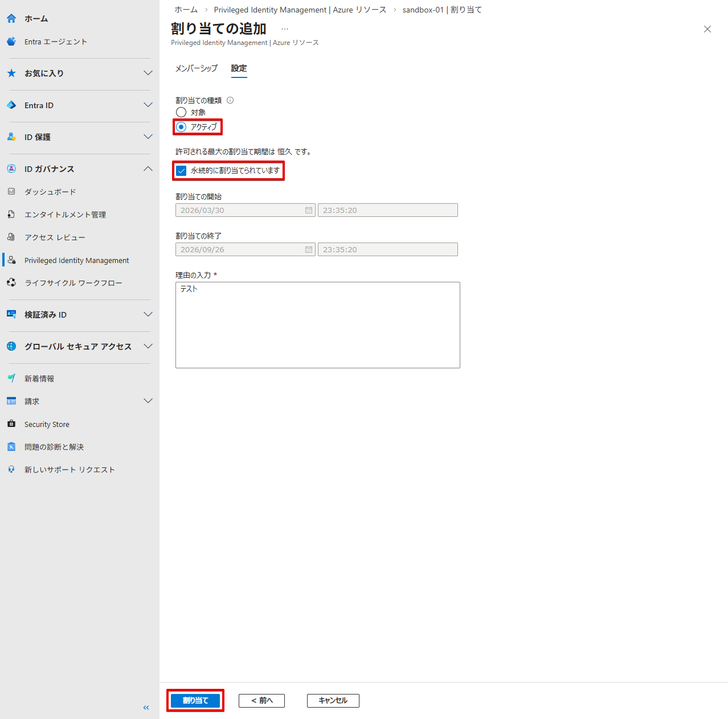Open calendar icon for 割り当ての終了 date

tap(309, 249)
